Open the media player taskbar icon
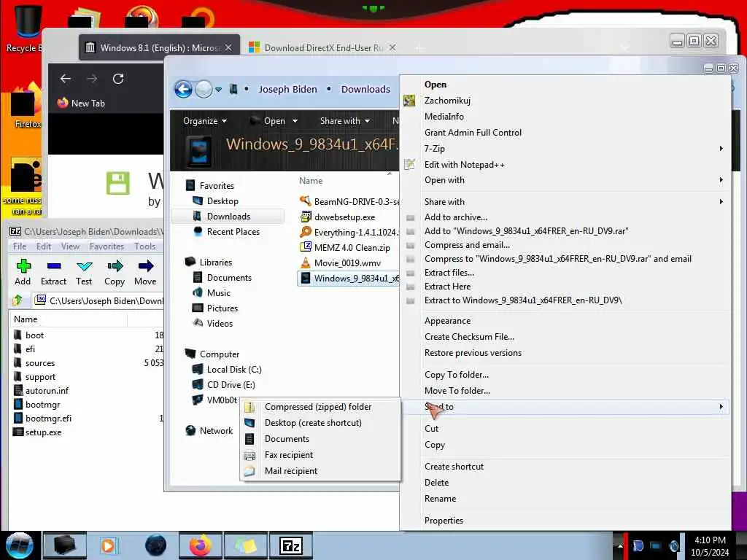 pos(108,545)
